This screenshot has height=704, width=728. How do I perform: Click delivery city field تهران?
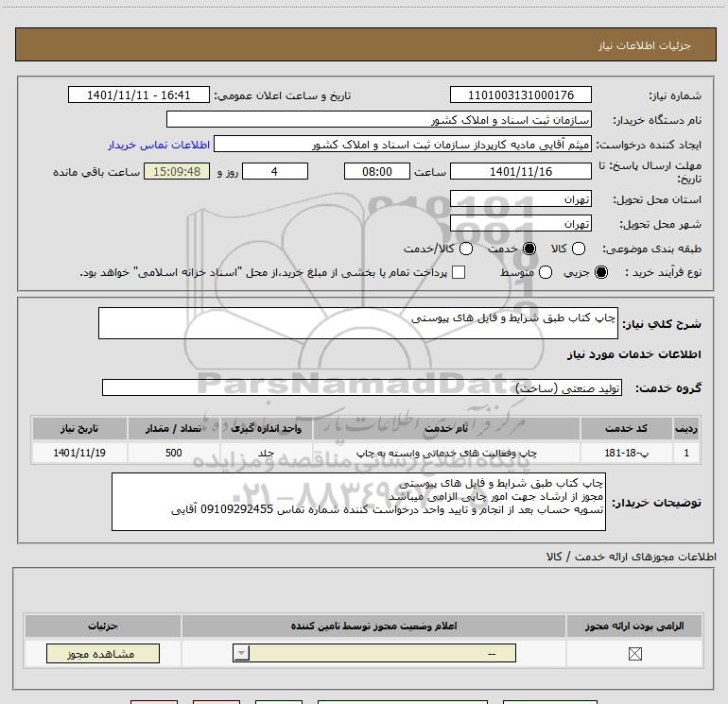coord(520,224)
